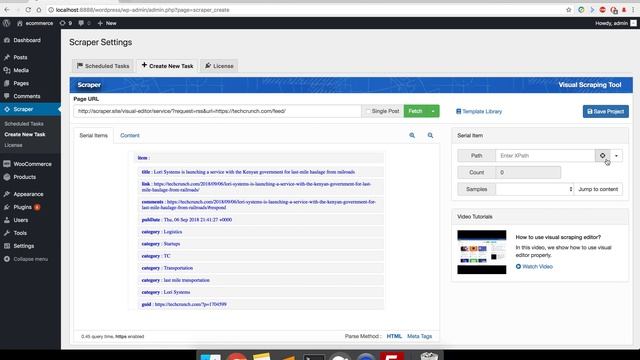The image size is (640, 360).
Task: Open the Chrome three-dot menu
Action: point(633,10)
